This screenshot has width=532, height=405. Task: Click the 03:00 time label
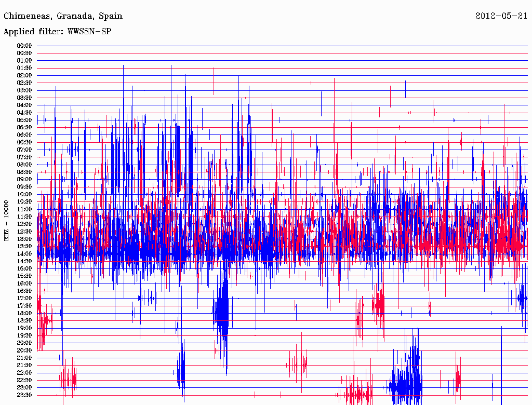pos(24,90)
